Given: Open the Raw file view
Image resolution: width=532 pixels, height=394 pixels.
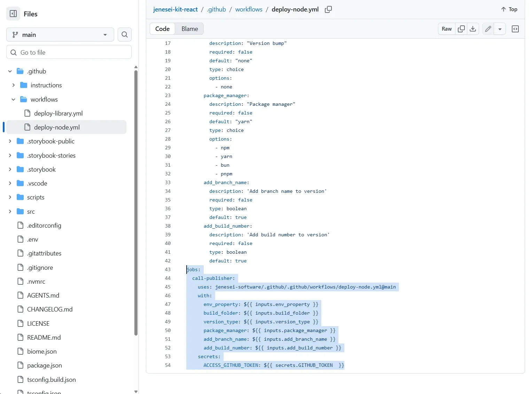Looking at the screenshot, I should (447, 29).
